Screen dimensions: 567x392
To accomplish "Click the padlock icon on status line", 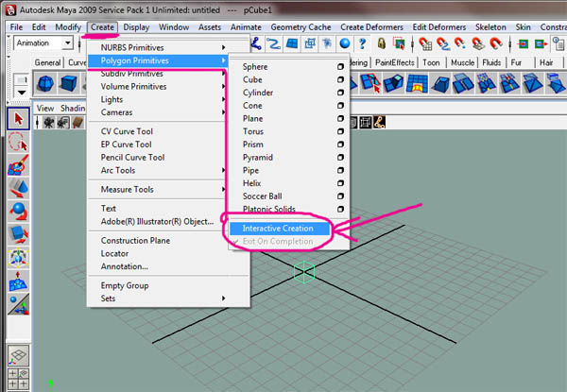I will (x=381, y=43).
